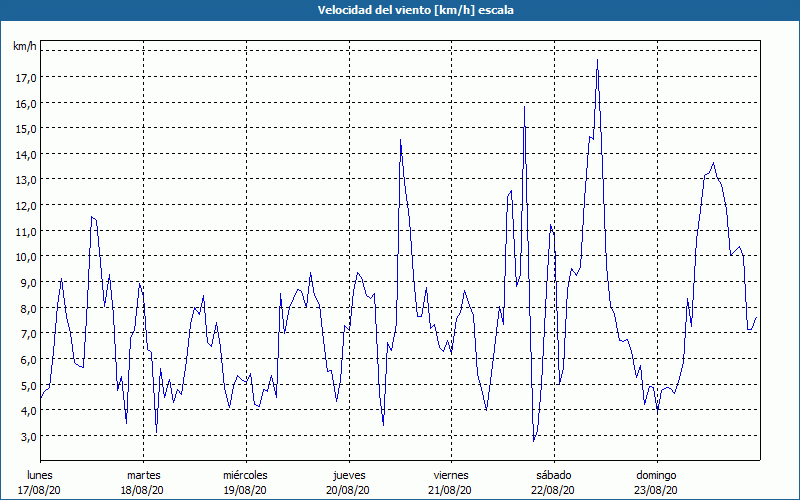The image size is (800, 500).
Task: Click the 15,0 y-axis value
Action: [26, 129]
